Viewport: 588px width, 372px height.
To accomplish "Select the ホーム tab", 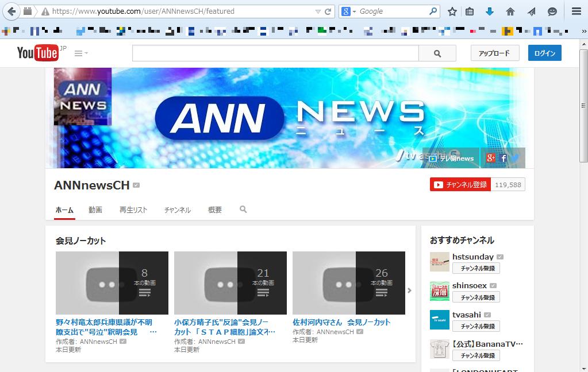I will (x=64, y=210).
